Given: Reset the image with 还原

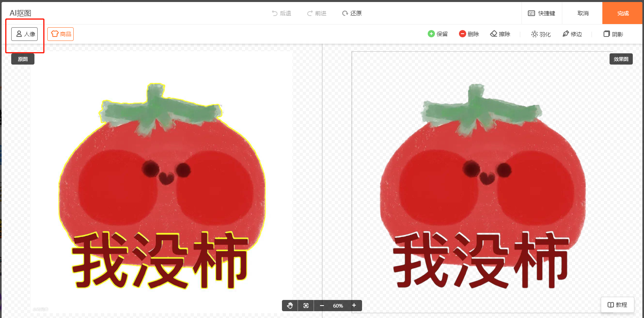Looking at the screenshot, I should pos(352,13).
